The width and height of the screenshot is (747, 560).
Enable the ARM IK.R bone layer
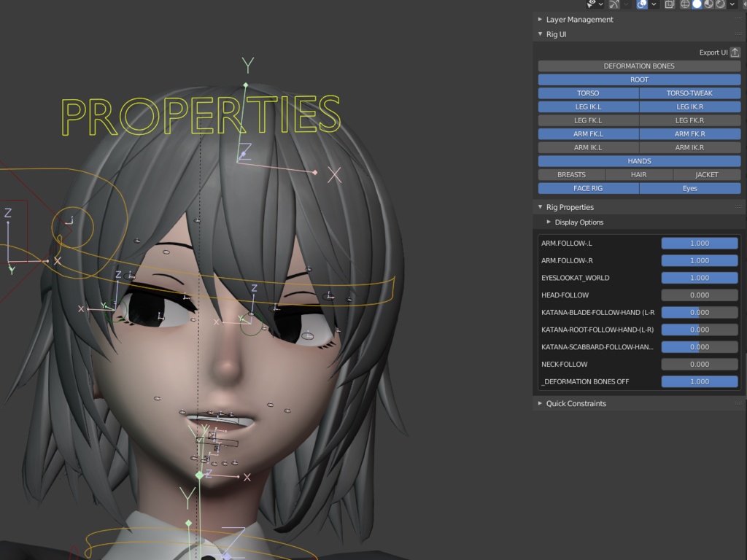(x=689, y=147)
